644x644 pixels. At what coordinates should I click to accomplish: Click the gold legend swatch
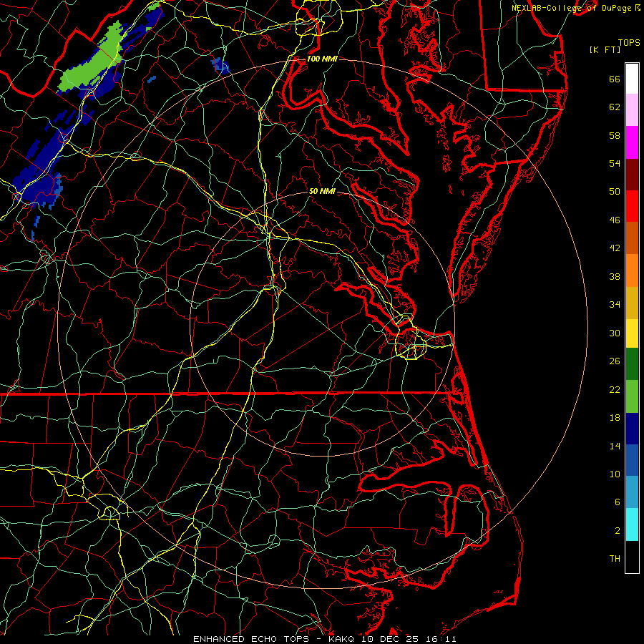point(632,303)
